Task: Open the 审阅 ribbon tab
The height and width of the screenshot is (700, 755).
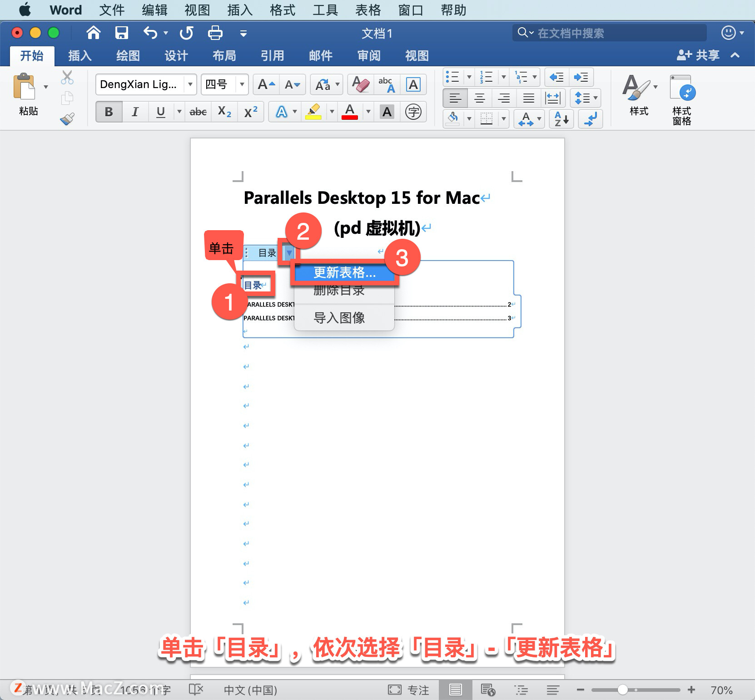Action: pos(369,56)
